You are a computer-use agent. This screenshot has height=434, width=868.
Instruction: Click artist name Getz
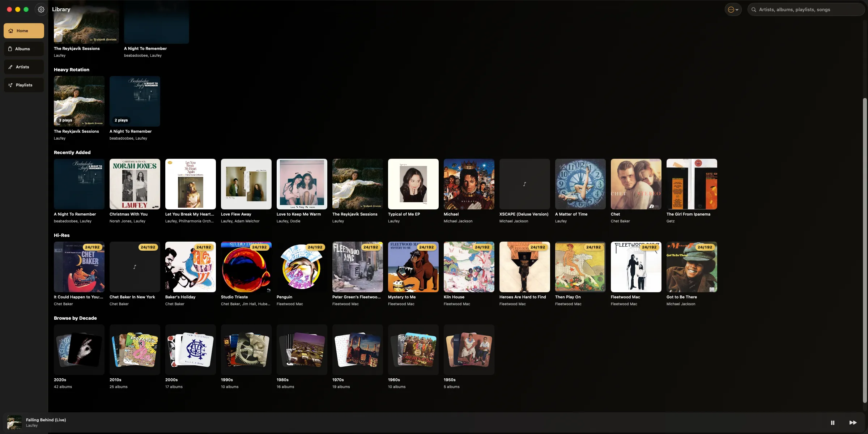671,221
